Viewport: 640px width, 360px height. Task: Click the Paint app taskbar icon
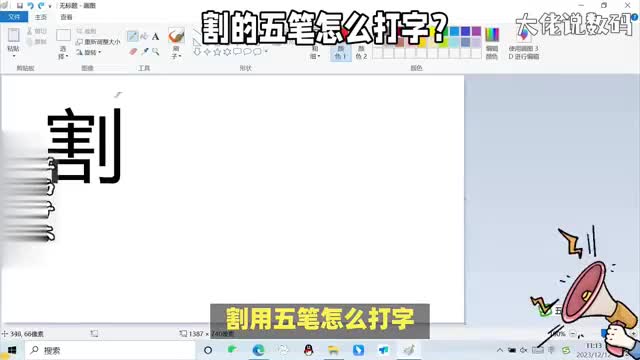[409, 350]
